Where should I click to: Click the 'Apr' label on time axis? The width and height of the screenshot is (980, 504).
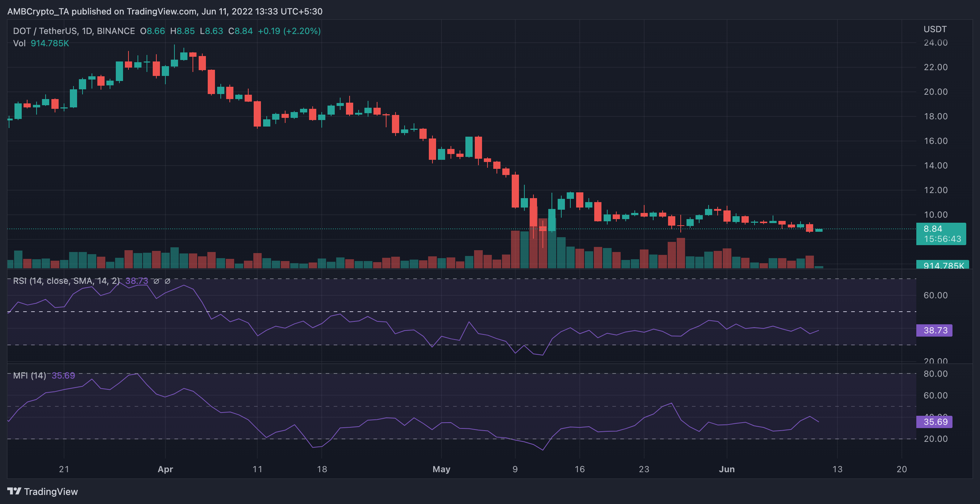click(x=165, y=469)
